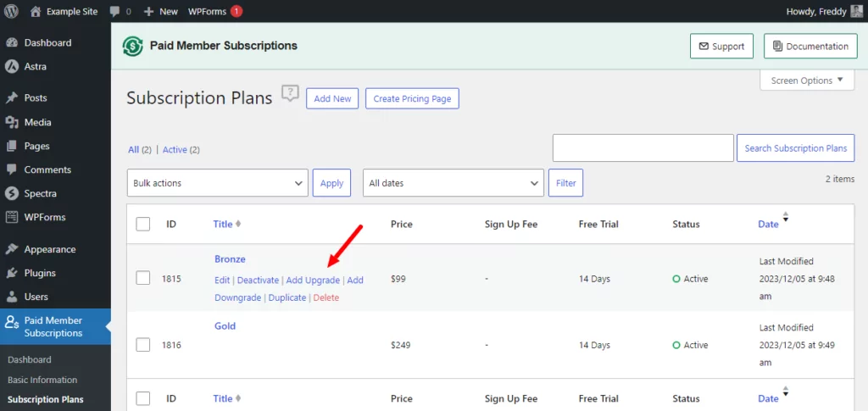Click the Media icon in sidebar
Image resolution: width=868 pixels, height=411 pixels.
(12, 122)
